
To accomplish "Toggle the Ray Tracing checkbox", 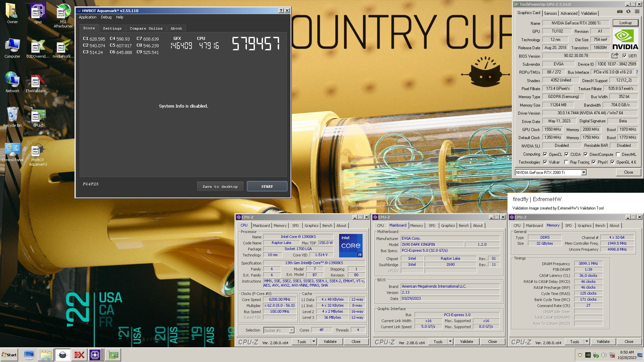I will click(x=566, y=162).
